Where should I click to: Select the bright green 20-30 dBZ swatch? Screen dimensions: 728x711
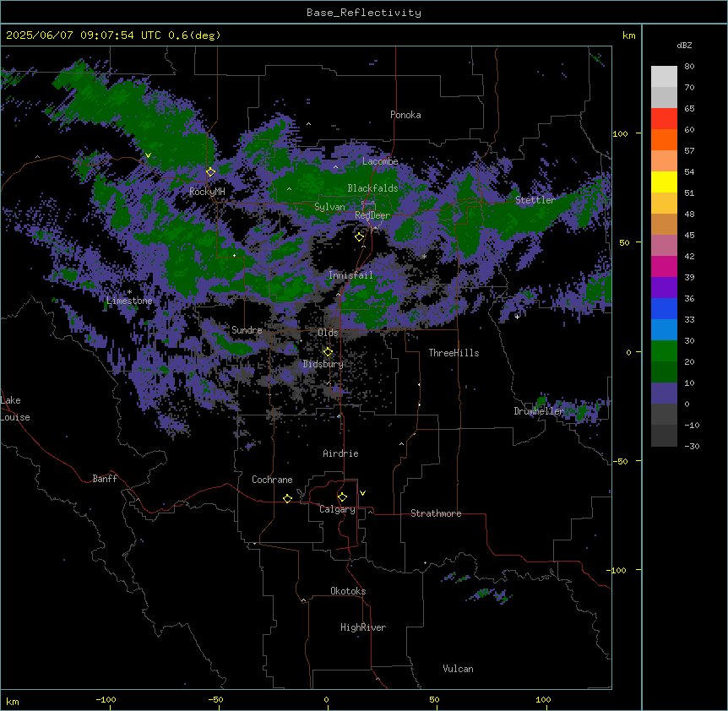(x=664, y=351)
